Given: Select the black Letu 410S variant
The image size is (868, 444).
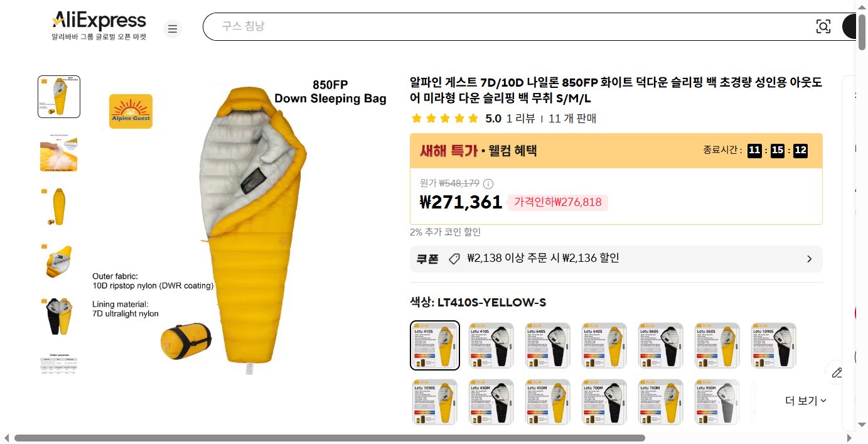Looking at the screenshot, I should 491,345.
